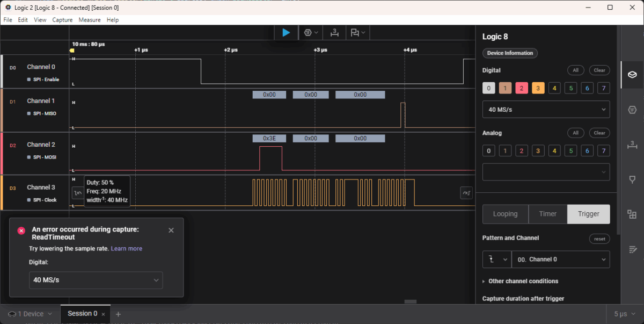Open the Learn more link
The width and height of the screenshot is (644, 324).
(x=127, y=249)
